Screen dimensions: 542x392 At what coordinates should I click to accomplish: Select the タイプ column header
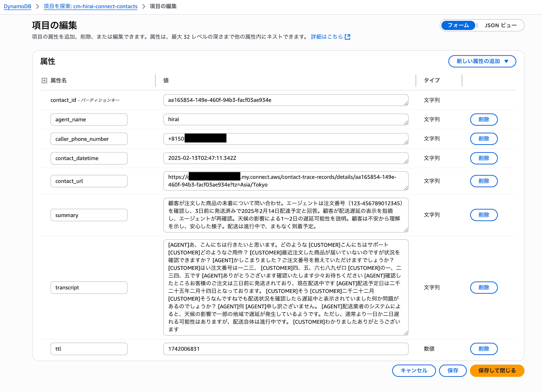432,80
